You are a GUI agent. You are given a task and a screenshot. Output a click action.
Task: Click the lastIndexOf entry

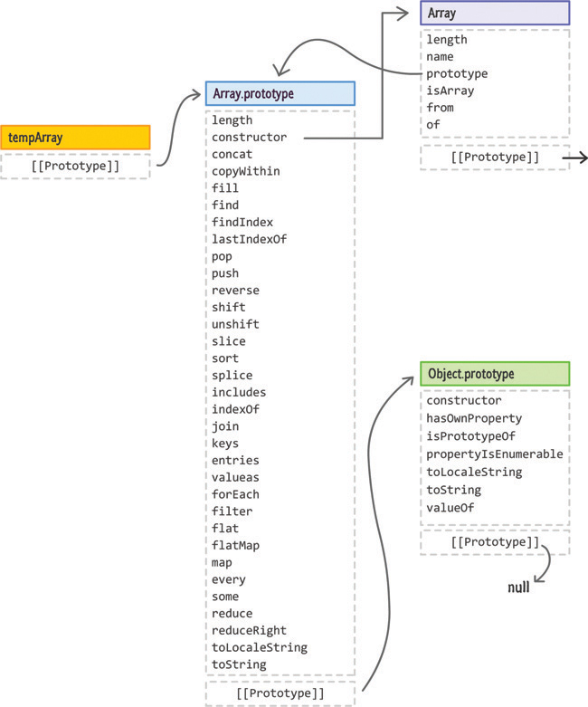(249, 239)
